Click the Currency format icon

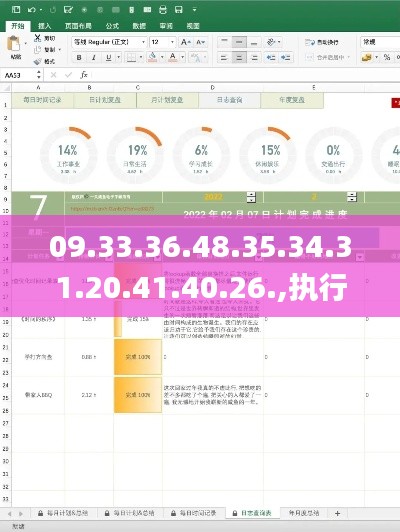(366, 57)
